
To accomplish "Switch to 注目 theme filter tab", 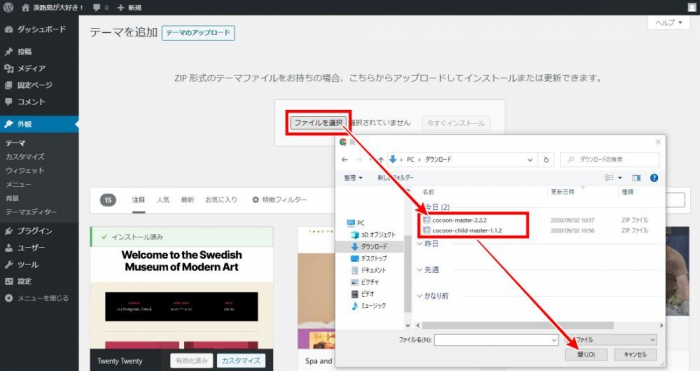I will tap(138, 200).
